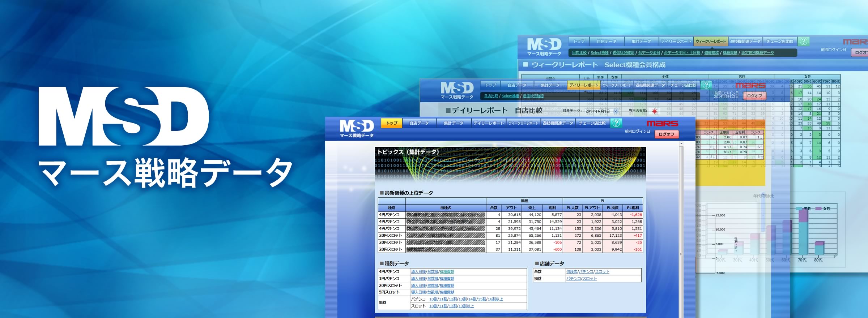Open 台データ全日 link in Weekly Report submenu
868x318 pixels.
649,53
